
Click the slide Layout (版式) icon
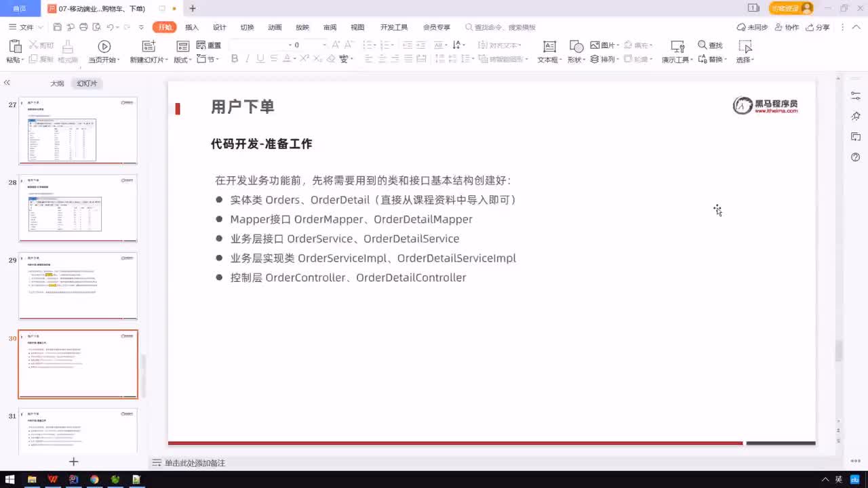pos(182,46)
